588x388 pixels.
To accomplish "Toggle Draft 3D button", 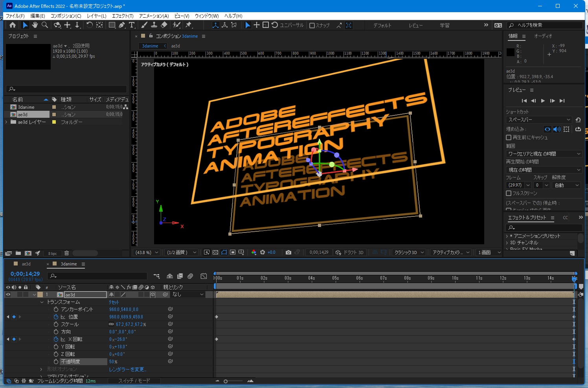I will (349, 253).
